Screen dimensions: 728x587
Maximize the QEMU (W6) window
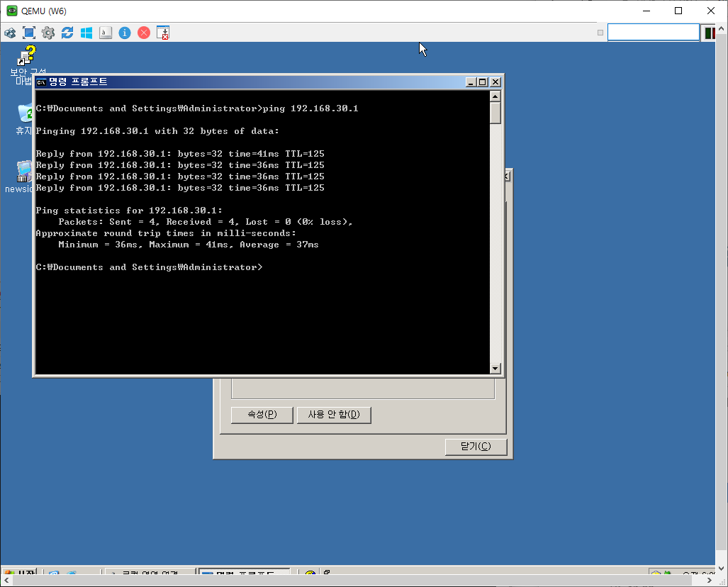678,11
